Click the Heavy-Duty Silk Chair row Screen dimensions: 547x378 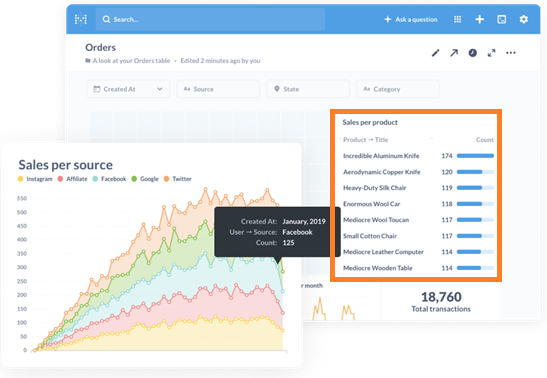[x=418, y=188]
